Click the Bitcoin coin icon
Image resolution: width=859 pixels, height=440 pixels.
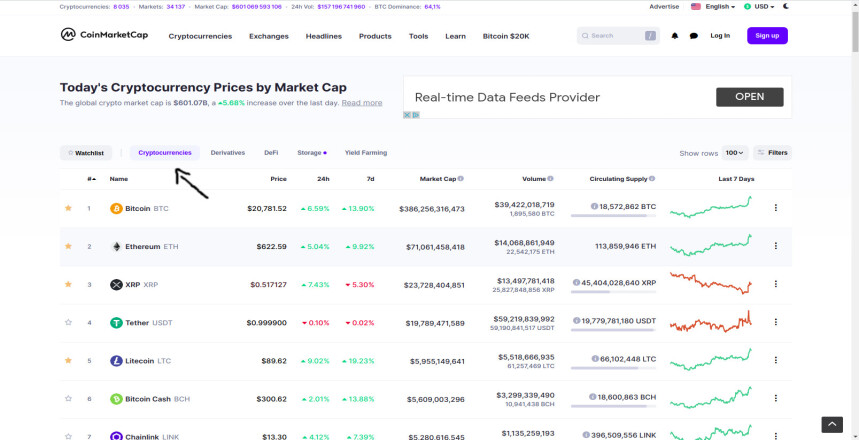click(116, 208)
